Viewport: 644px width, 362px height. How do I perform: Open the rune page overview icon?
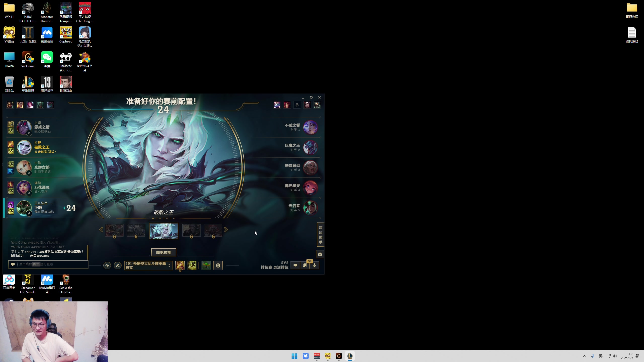[107, 265]
